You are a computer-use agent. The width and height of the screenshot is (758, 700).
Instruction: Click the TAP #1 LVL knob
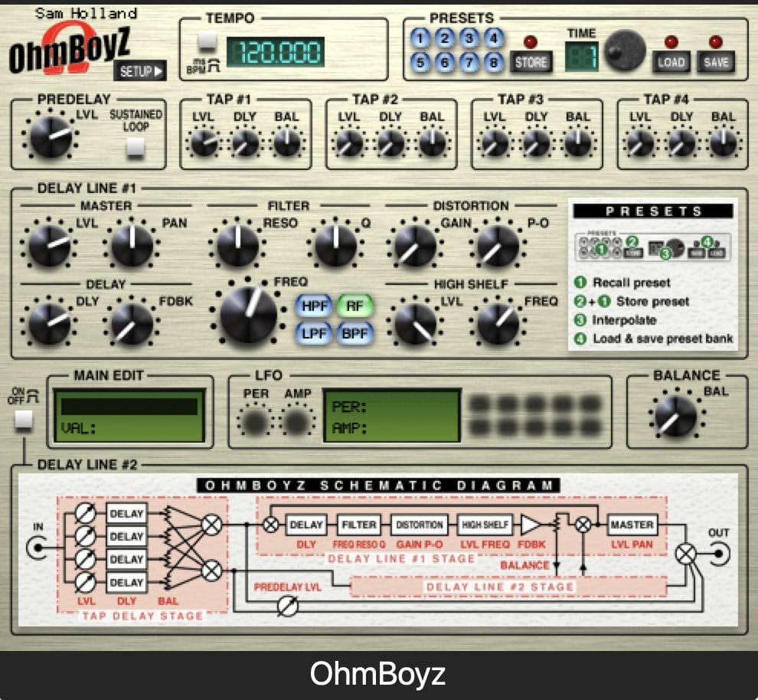(x=204, y=143)
